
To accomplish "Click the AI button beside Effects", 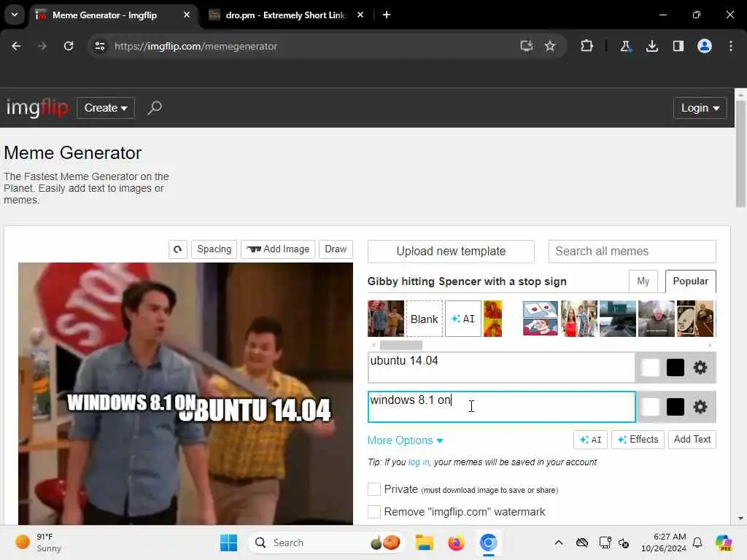I will 590,440.
